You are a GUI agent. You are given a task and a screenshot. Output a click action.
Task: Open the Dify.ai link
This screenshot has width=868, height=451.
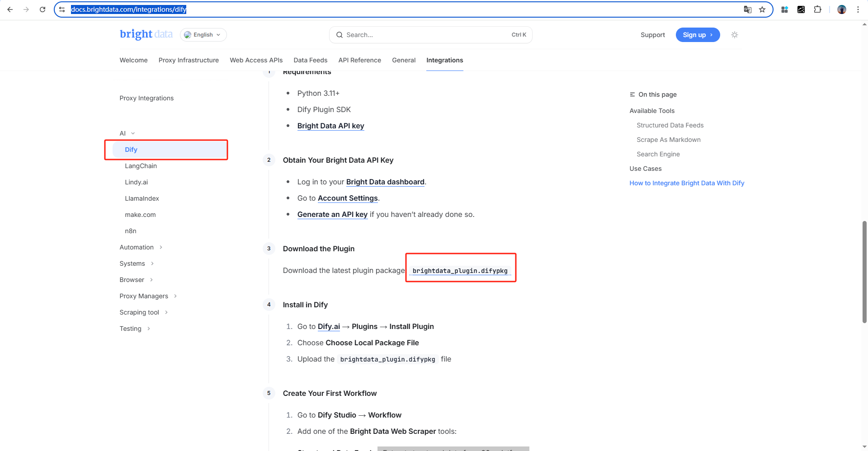coord(329,327)
